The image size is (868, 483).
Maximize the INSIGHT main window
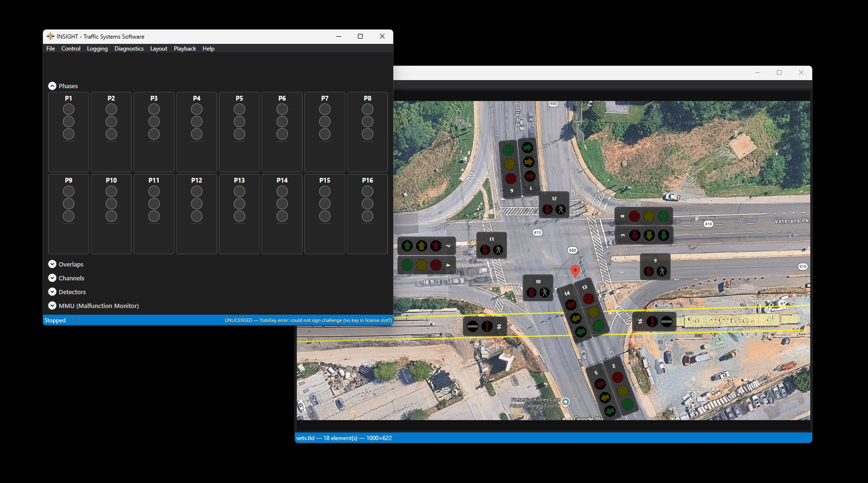[x=360, y=36]
